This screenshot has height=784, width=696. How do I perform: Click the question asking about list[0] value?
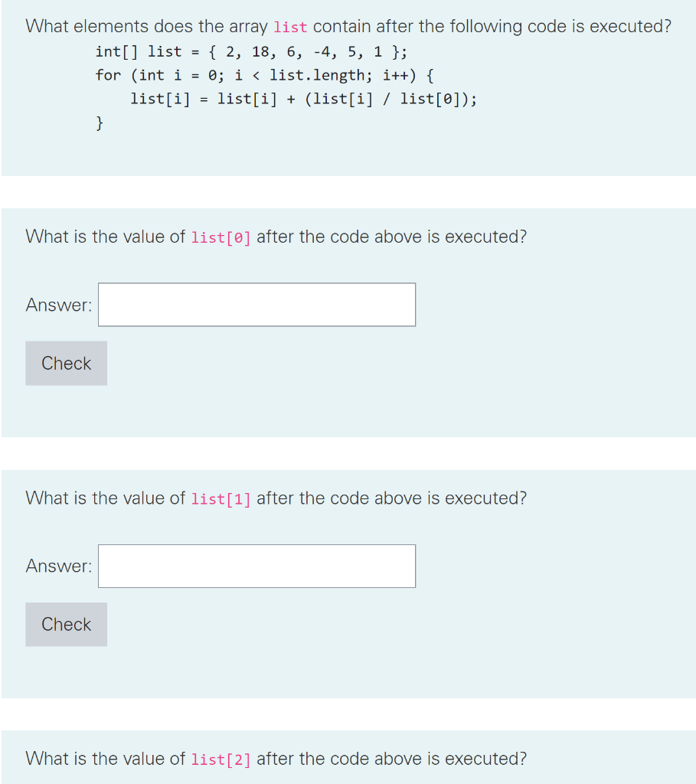(x=274, y=237)
